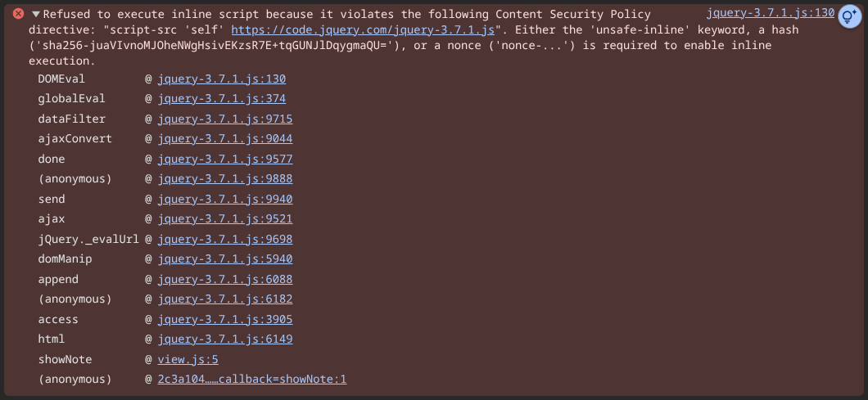The image size is (868, 400).
Task: Open the ajax jquery-3.7.1.js:9521 link
Action: point(224,219)
